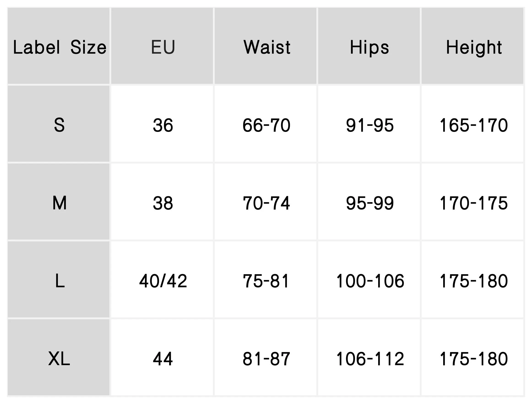Select waist value 81-87
This screenshot has height=404, width=532.
(266, 359)
